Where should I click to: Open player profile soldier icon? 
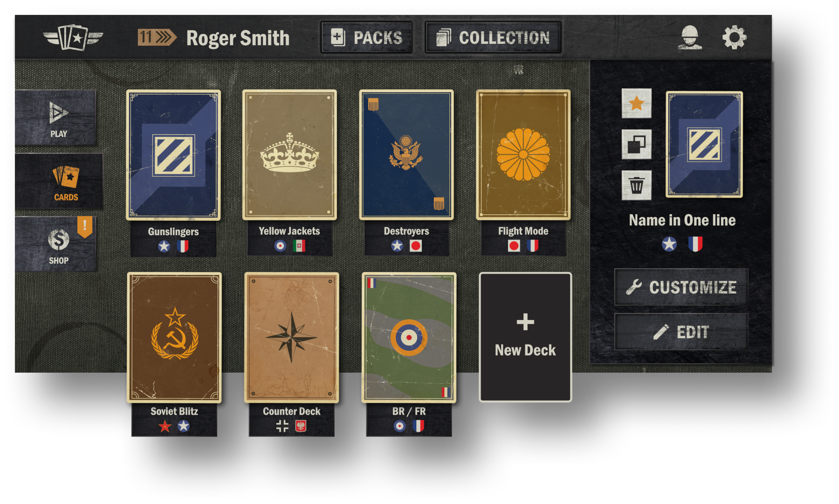(690, 37)
